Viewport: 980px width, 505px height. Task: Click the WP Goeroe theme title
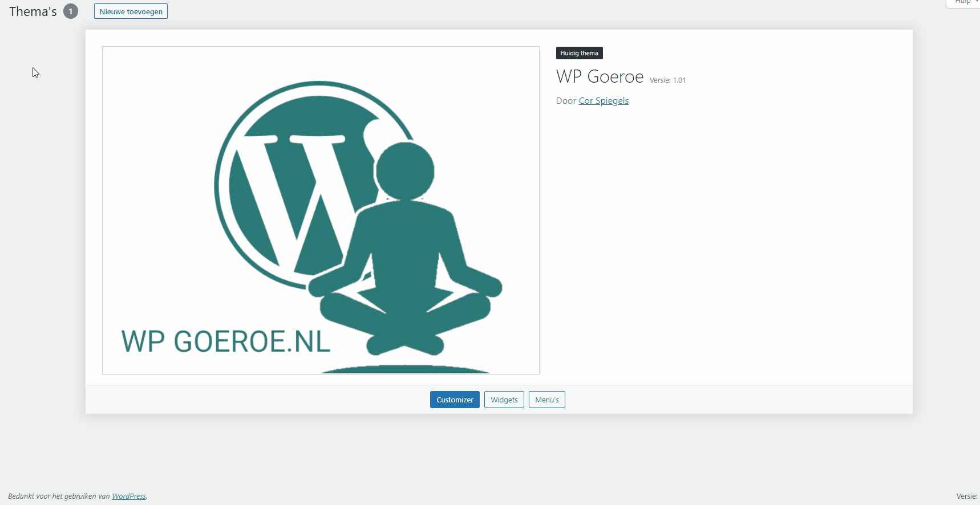tap(600, 77)
